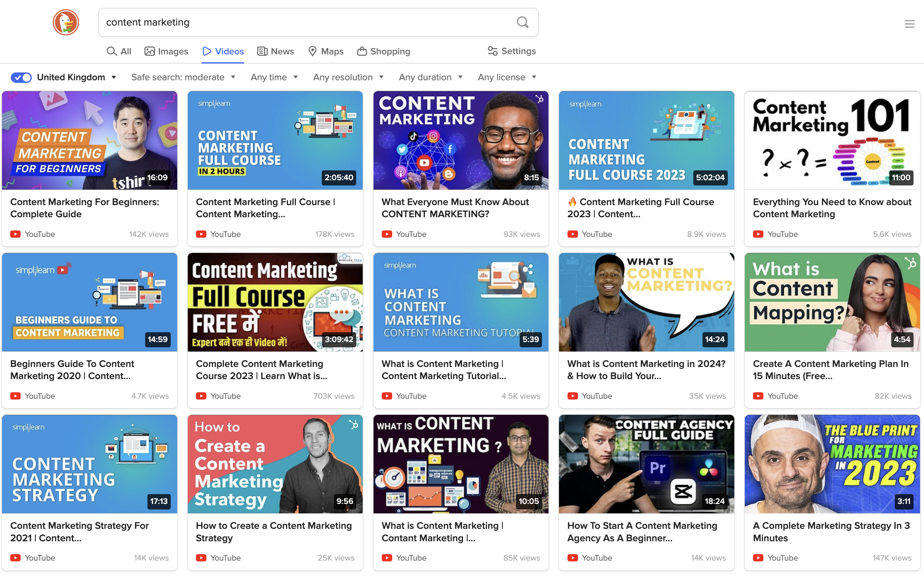
Task: Switch to the All results tab
Action: [x=119, y=51]
